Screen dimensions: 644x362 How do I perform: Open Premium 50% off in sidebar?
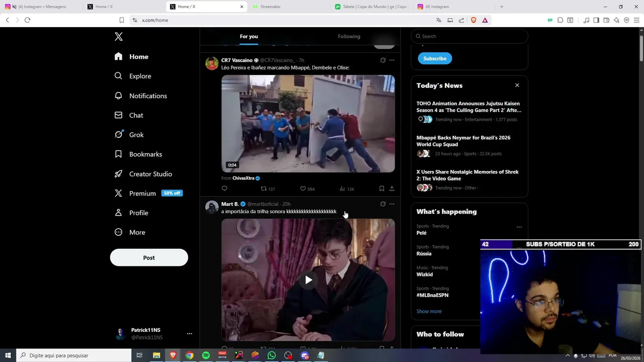click(148, 193)
